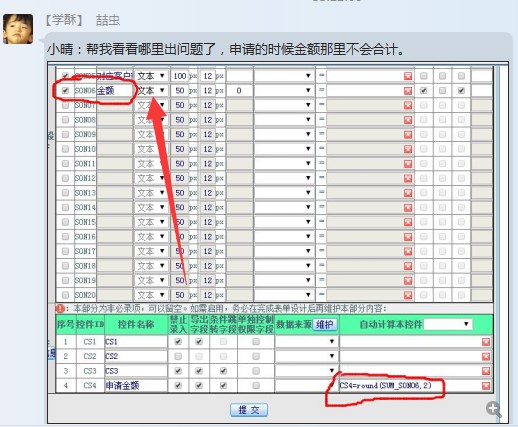
Task: Open the 数据来源 dropdown for CS1
Action: (306, 342)
